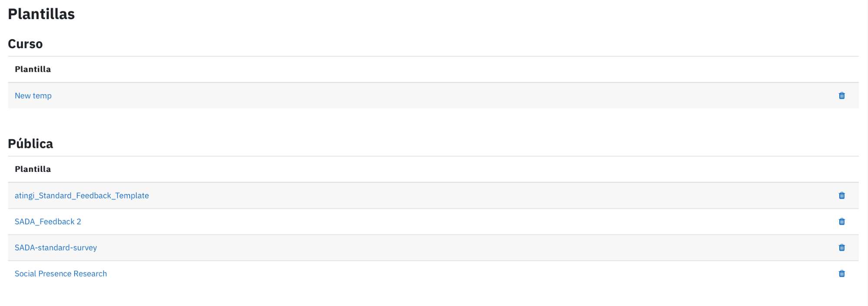Image resolution: width=868 pixels, height=306 pixels.
Task: Remove SADA-standard-survey using its trash icon
Action: point(842,247)
